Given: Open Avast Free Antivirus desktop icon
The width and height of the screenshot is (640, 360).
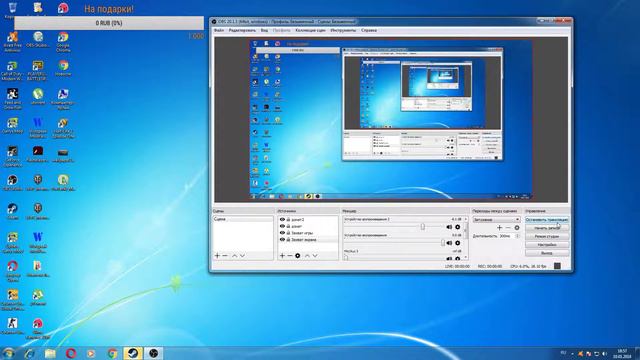Looking at the screenshot, I should 12,42.
